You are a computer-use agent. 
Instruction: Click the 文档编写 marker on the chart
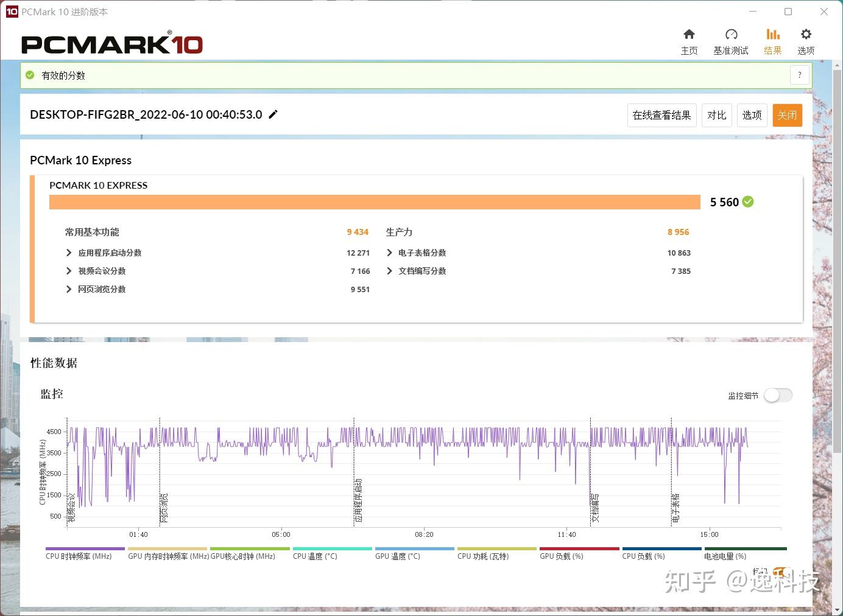tap(595, 508)
